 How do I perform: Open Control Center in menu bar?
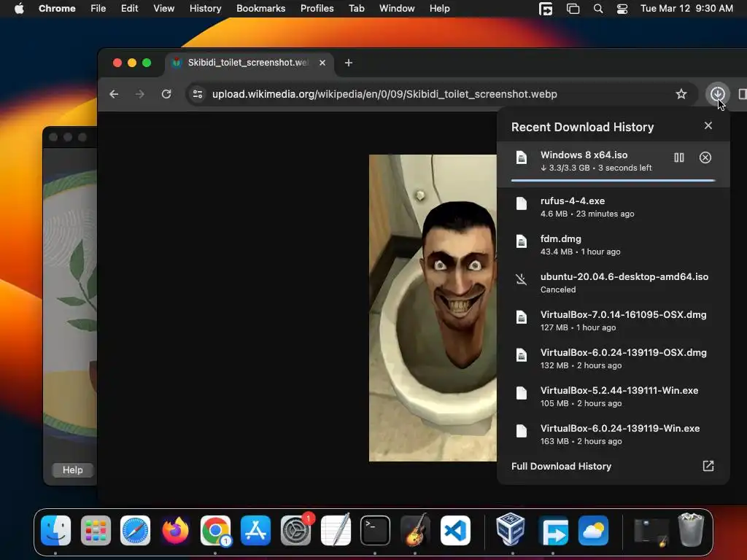pos(622,9)
